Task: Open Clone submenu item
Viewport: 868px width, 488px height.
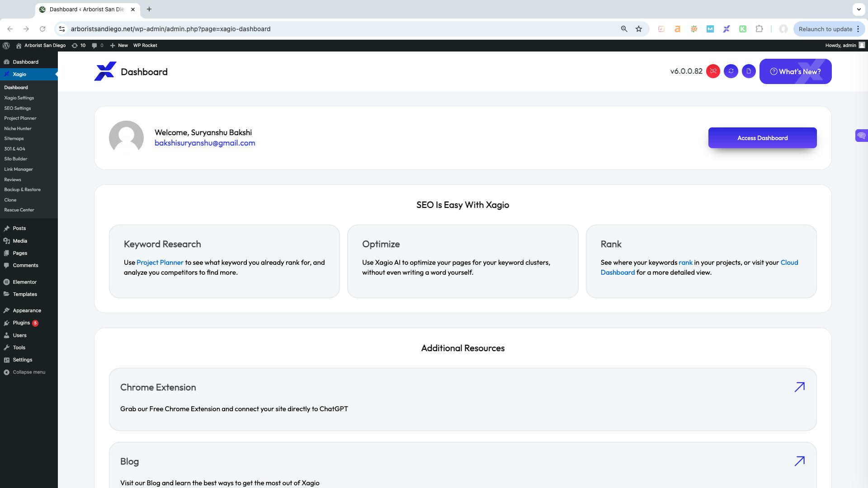Action: (10, 200)
